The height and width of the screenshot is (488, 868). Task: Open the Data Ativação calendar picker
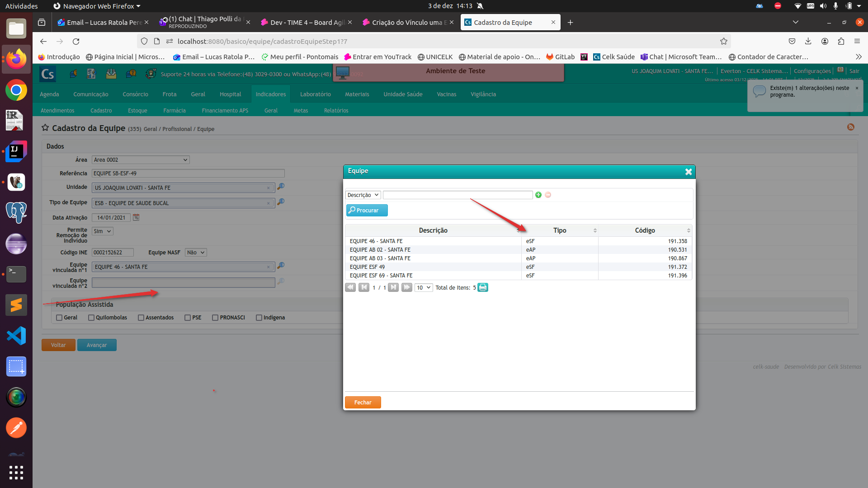[136, 218]
